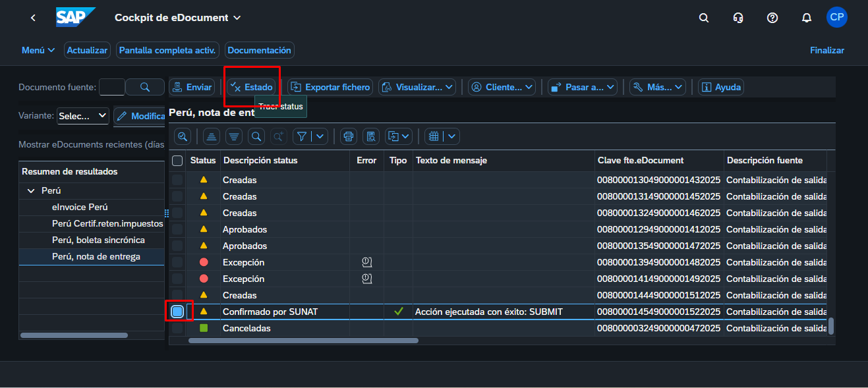Viewport: 868px width, 388px height.
Task: Collapse the Perú tree node
Action: tap(31, 190)
